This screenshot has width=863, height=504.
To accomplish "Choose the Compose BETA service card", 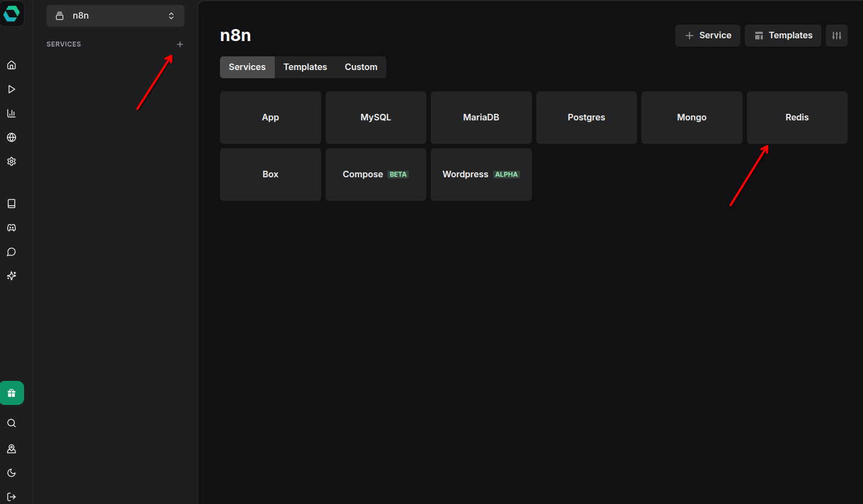I will point(376,175).
